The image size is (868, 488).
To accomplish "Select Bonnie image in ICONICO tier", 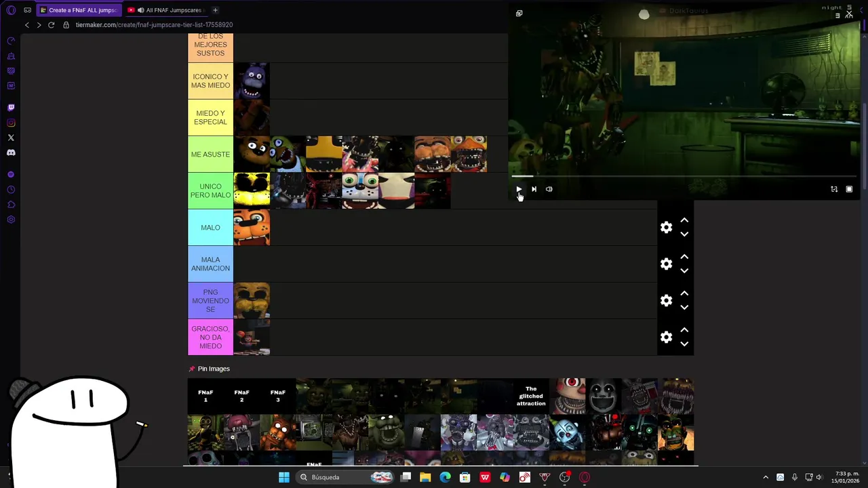I will click(252, 81).
